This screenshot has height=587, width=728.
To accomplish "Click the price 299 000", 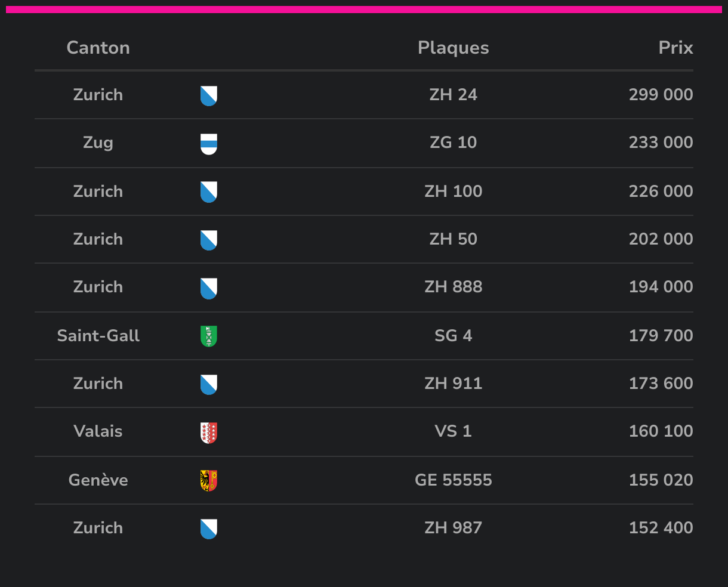I will [661, 95].
